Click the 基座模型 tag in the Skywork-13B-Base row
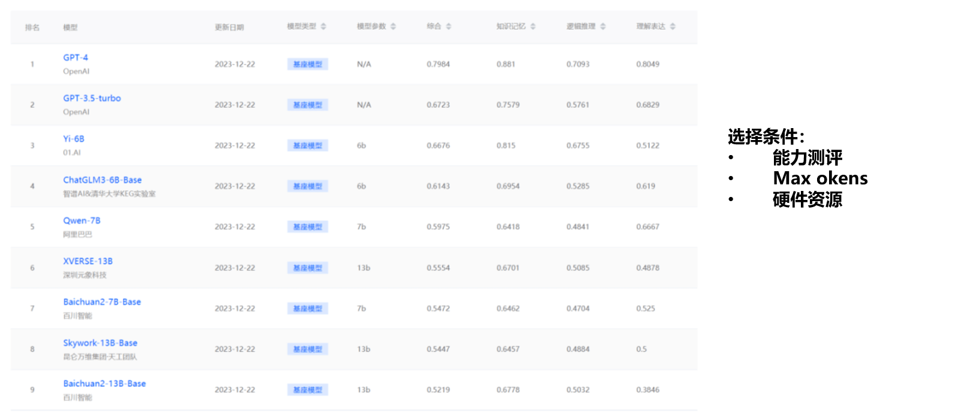The image size is (980, 416). click(308, 349)
